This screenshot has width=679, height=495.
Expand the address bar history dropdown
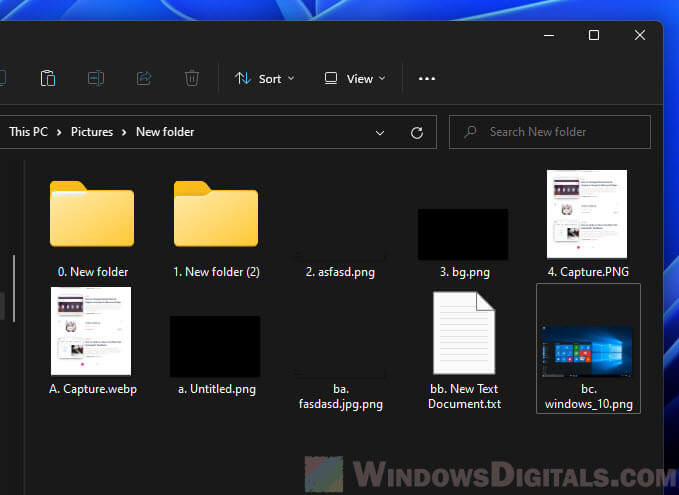coord(380,132)
